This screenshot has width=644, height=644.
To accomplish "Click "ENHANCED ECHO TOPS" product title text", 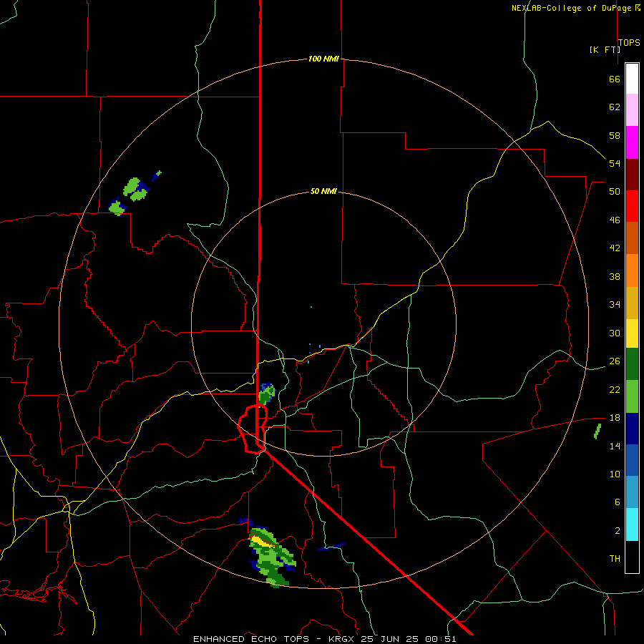I will 251,639.
